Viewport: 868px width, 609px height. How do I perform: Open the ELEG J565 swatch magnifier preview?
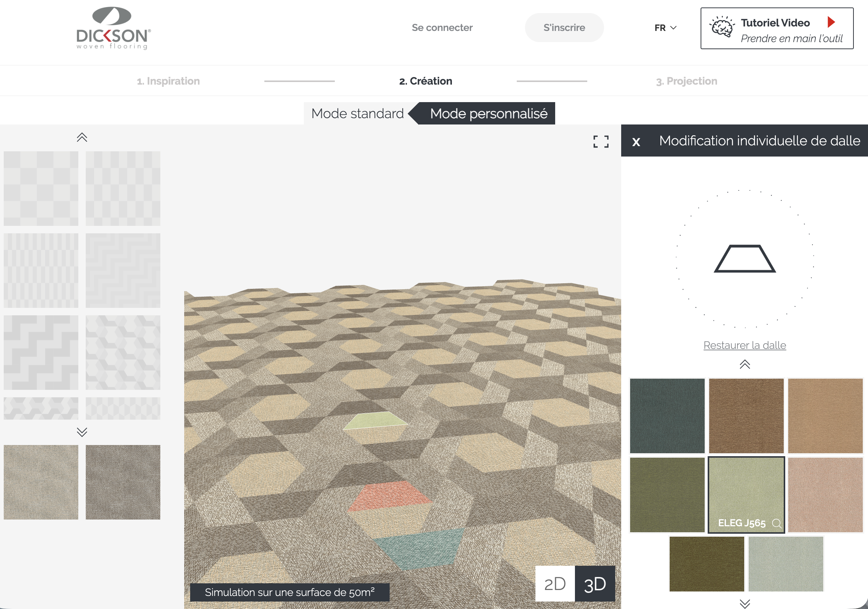click(777, 524)
